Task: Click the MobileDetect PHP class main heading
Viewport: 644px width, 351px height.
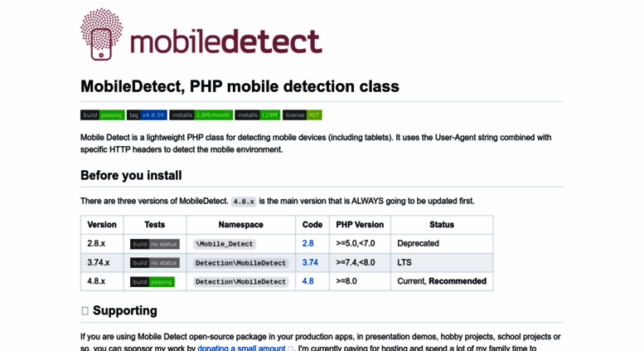Action: [240, 86]
